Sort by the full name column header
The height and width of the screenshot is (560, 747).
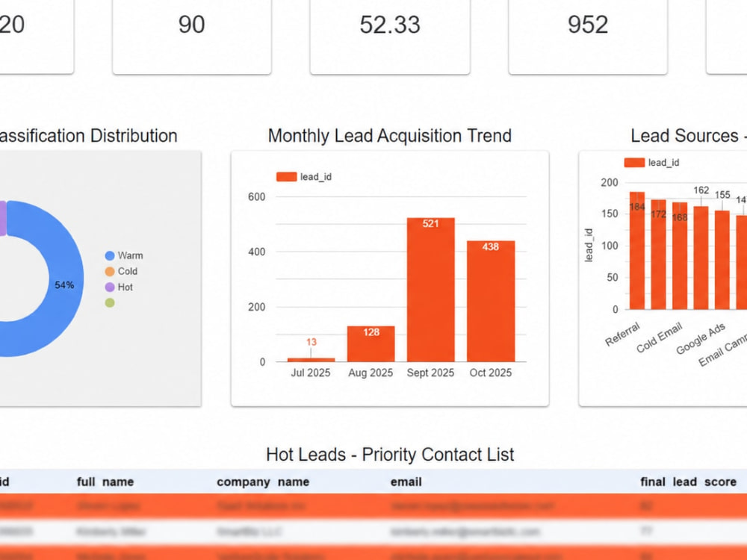coord(105,482)
